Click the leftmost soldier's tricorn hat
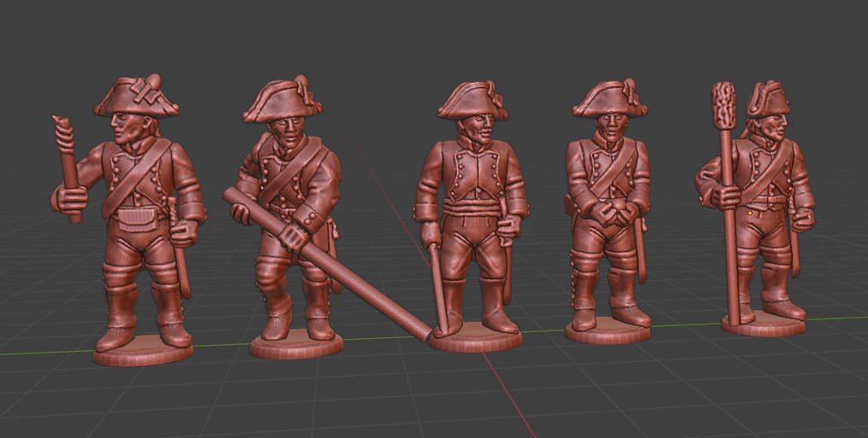868x438 pixels. 137,96
